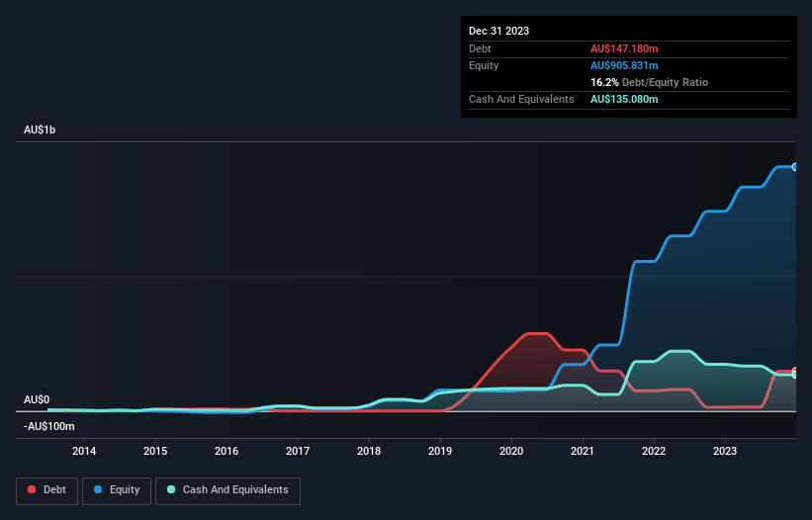This screenshot has height=520, width=812.
Task: Click the 2014 x-axis label
Action: point(84,451)
